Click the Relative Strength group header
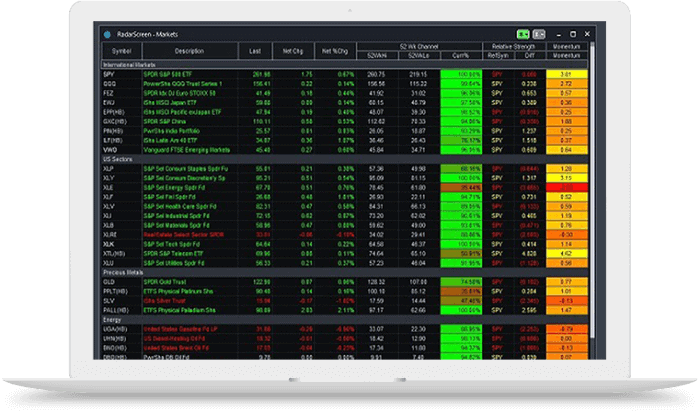The width and height of the screenshot is (700, 413). [514, 46]
